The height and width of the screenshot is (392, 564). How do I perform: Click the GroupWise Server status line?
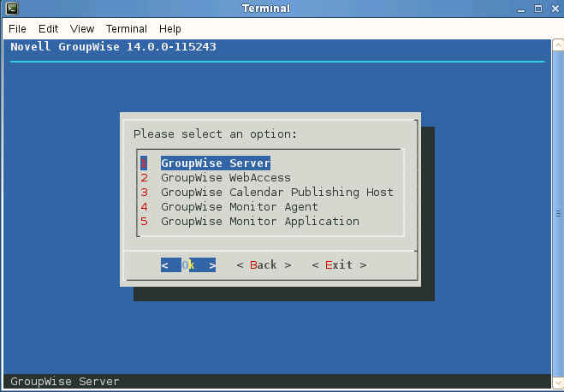pos(65,381)
